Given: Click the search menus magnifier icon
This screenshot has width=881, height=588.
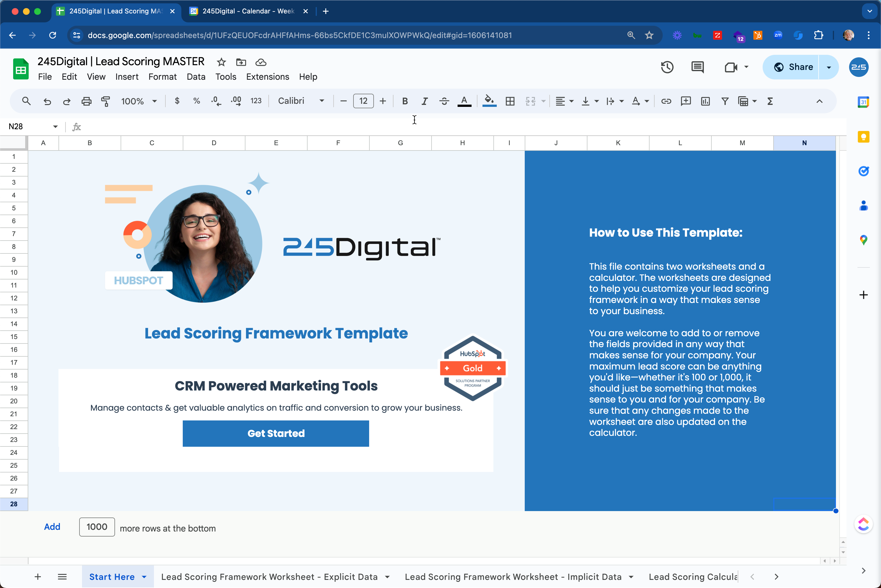Looking at the screenshot, I should [26, 101].
